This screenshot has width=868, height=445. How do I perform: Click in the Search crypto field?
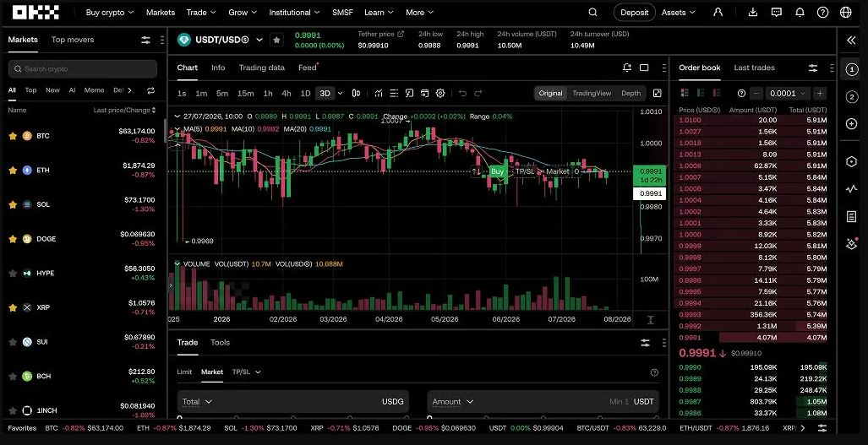(83, 69)
